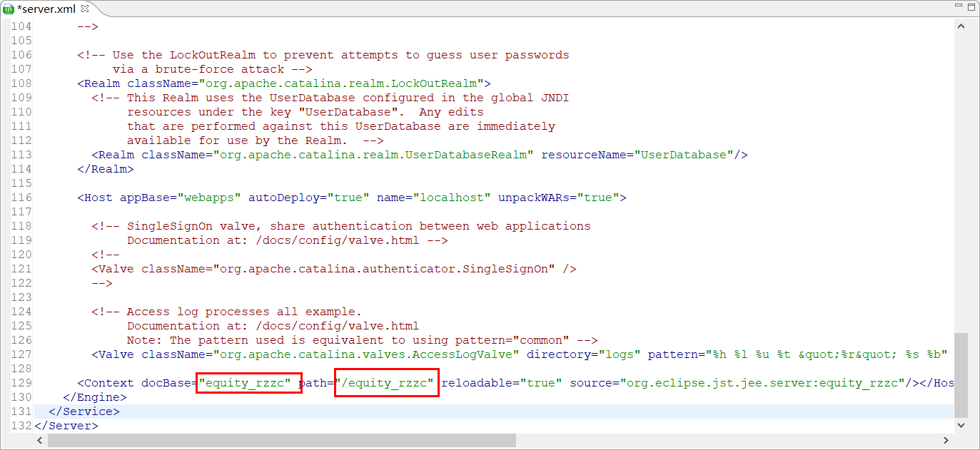The image size is (980, 450).
Task: Close the server.xml tab
Action: [85, 9]
